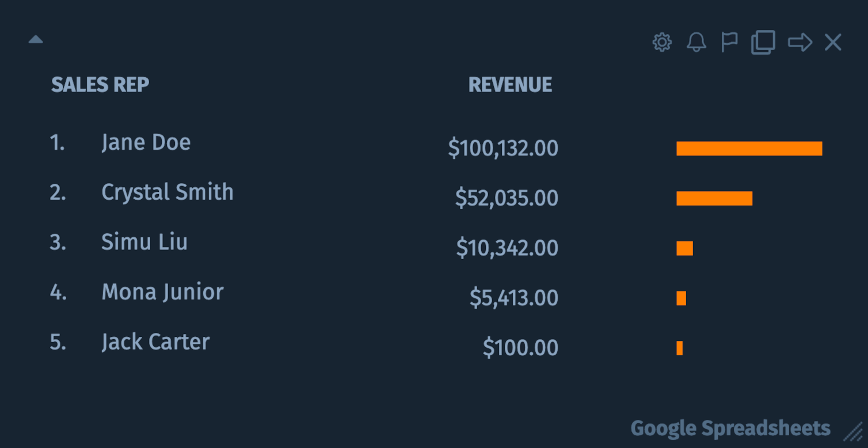
Task: Select the Crystal Smith row name
Action: 167,192
